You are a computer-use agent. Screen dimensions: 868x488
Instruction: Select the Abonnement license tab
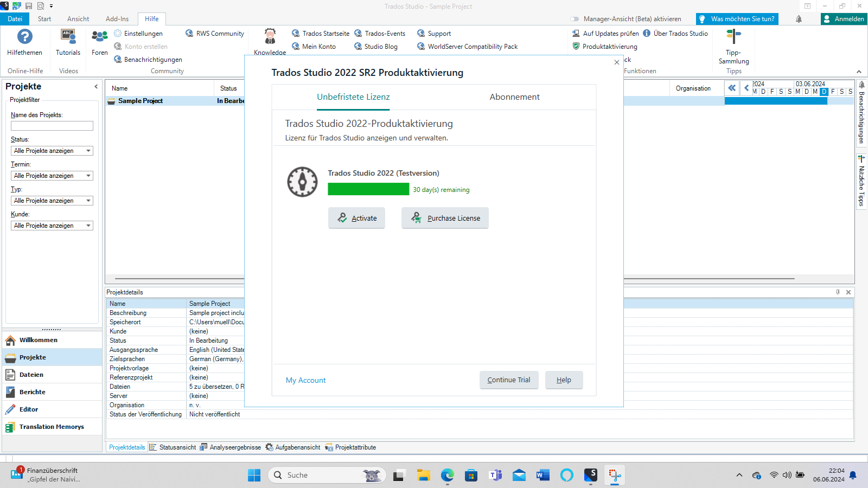tap(514, 97)
